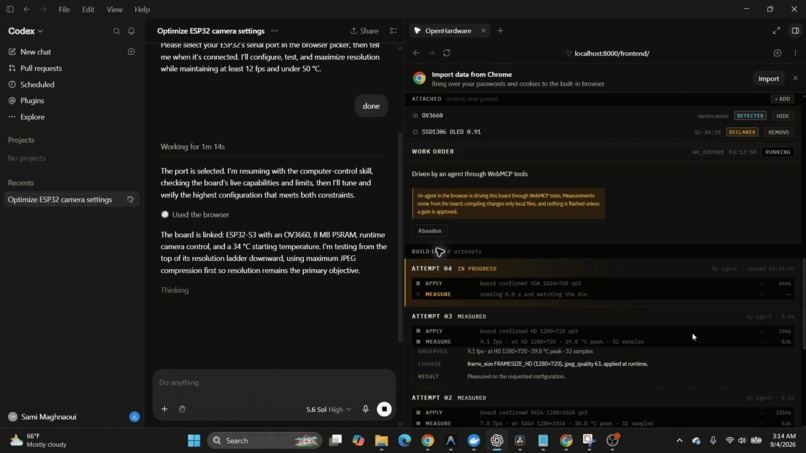Click the Do anything message input

(274, 383)
